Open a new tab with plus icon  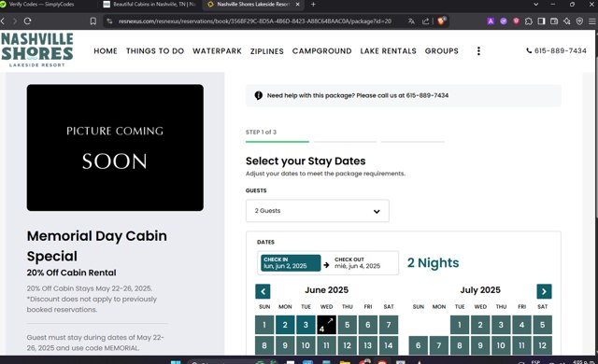point(313,4)
